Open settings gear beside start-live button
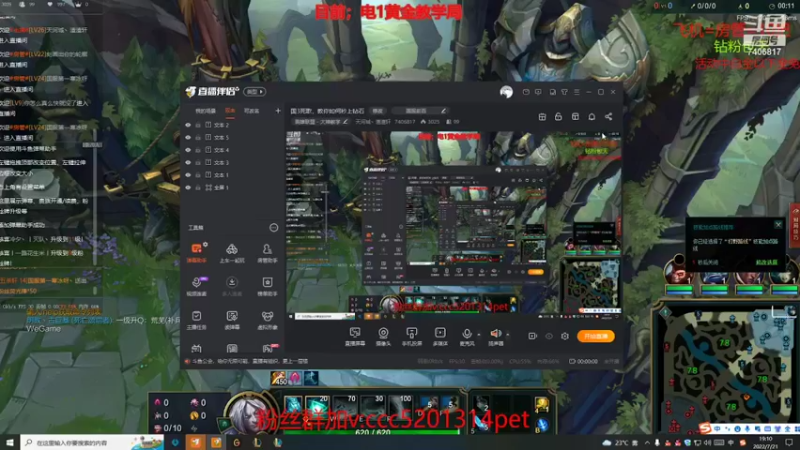The image size is (800, 450). pyautogui.click(x=565, y=336)
